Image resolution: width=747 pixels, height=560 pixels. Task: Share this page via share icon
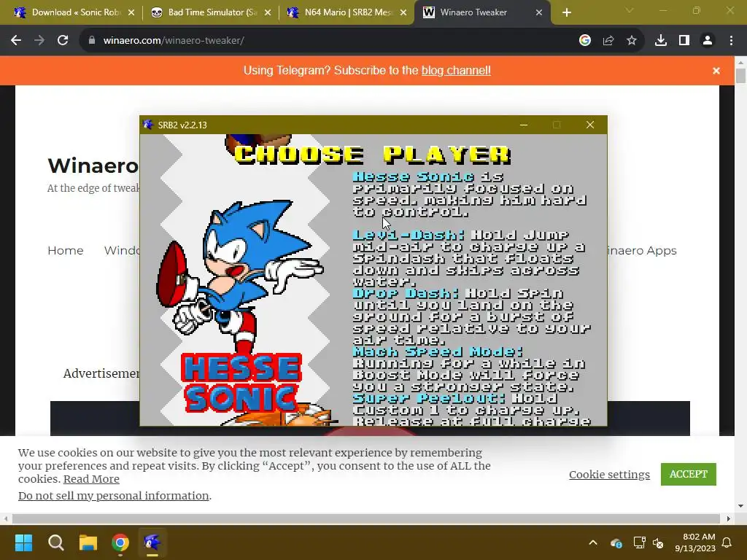(x=608, y=41)
